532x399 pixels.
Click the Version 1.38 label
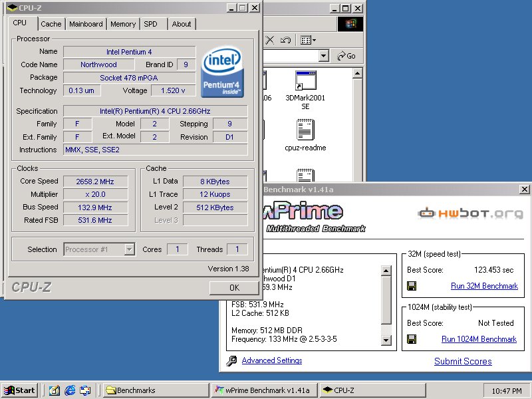coord(228,269)
